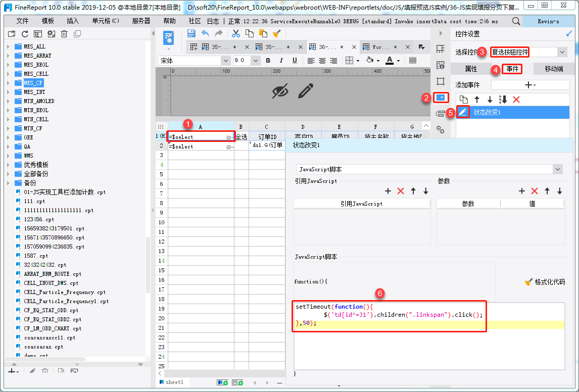This screenshot has height=392, width=579.
Task: Open cell element panel icon in sidebar
Action: click(x=441, y=49)
